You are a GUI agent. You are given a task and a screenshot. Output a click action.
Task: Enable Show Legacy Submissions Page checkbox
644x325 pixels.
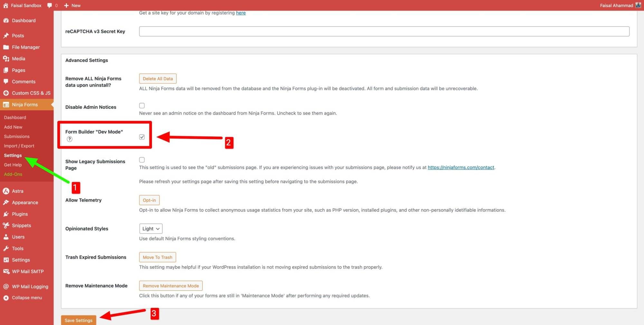pyautogui.click(x=142, y=160)
